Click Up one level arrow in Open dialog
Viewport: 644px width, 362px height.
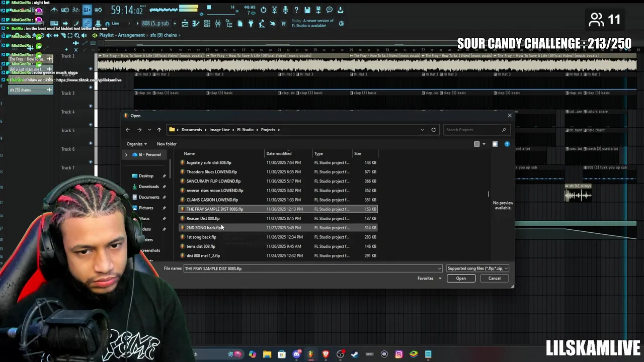(x=159, y=130)
